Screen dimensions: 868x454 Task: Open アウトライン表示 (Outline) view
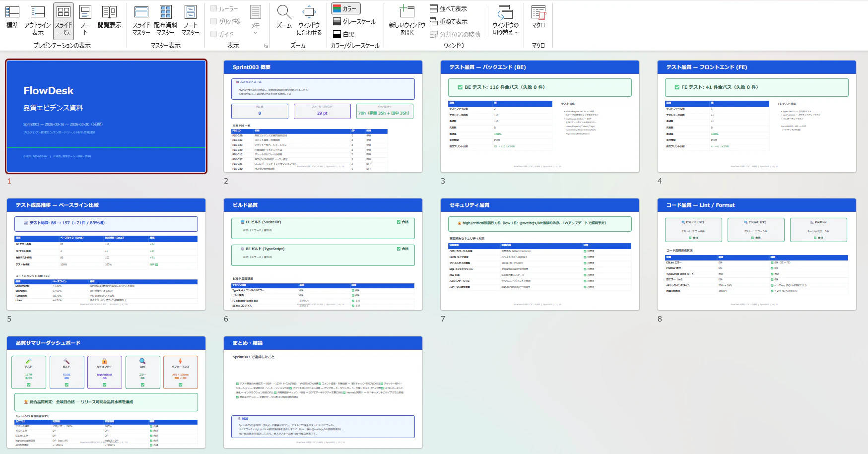[x=38, y=20]
